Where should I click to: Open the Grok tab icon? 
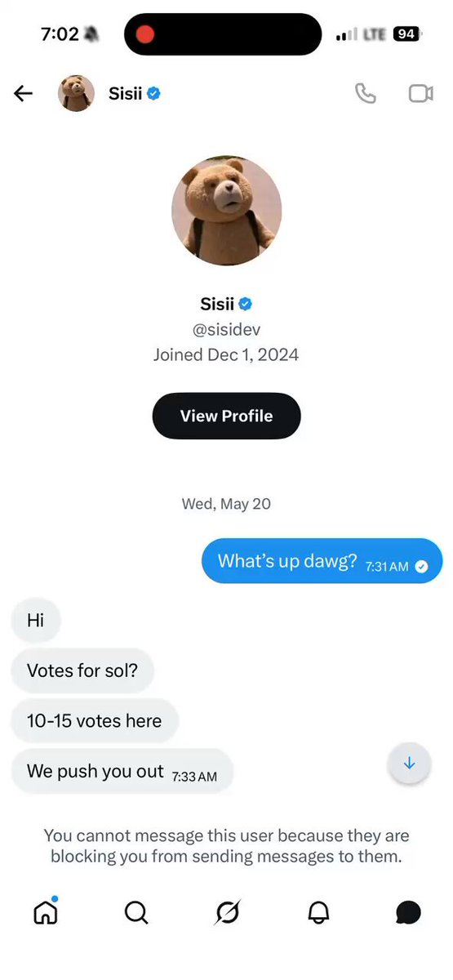point(227,911)
